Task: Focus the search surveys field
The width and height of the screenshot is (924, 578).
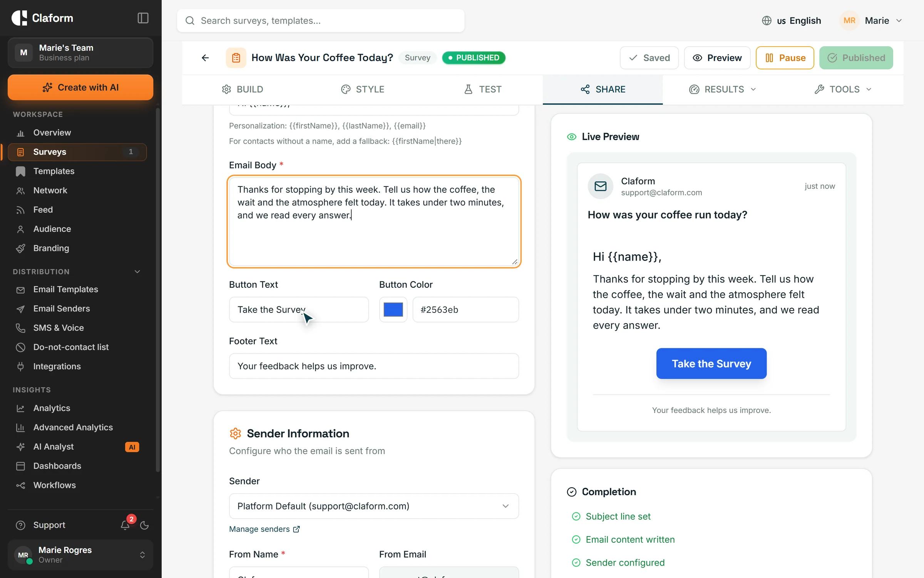Action: tap(321, 20)
